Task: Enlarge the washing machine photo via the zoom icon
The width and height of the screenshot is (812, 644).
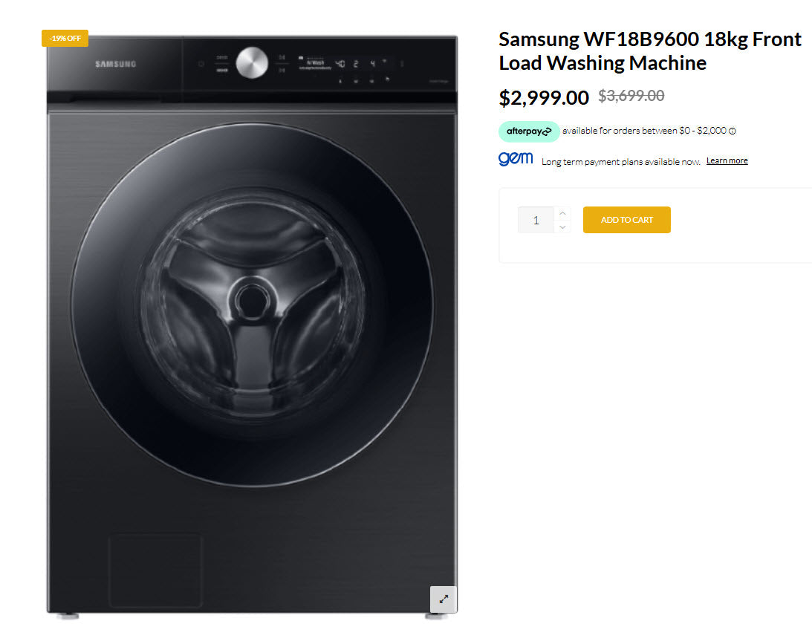Action: tap(444, 599)
